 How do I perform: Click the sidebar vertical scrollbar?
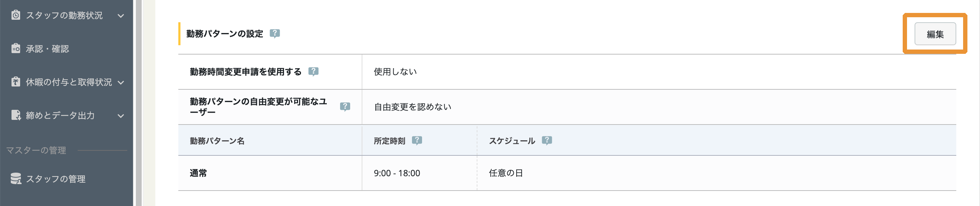click(138, 103)
